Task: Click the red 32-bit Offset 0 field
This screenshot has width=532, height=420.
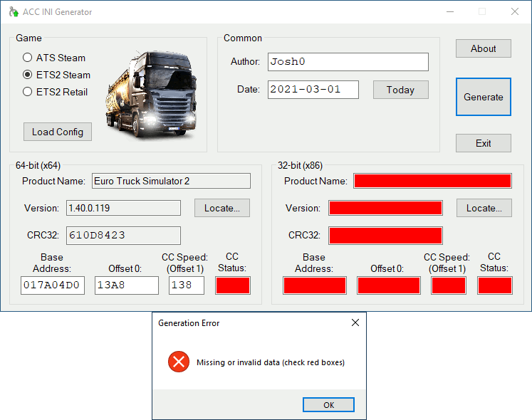Action: pos(389,285)
